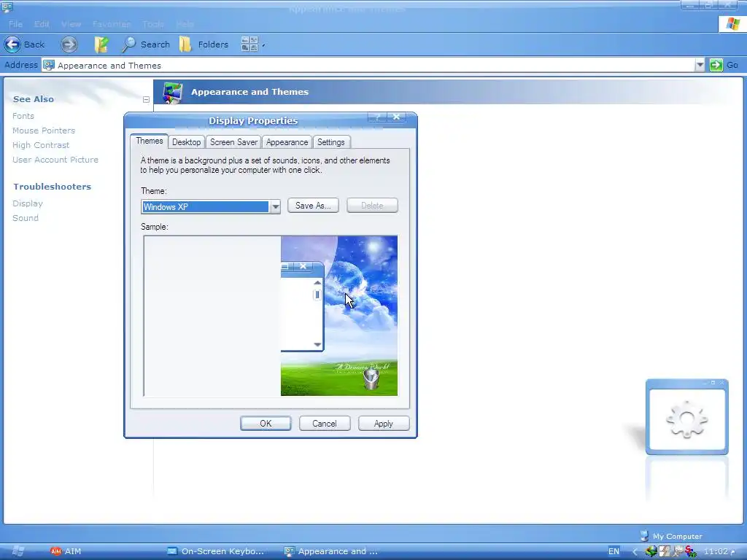Click the grayed Delete theme button
Screen dimensions: 747x560
(x=372, y=206)
